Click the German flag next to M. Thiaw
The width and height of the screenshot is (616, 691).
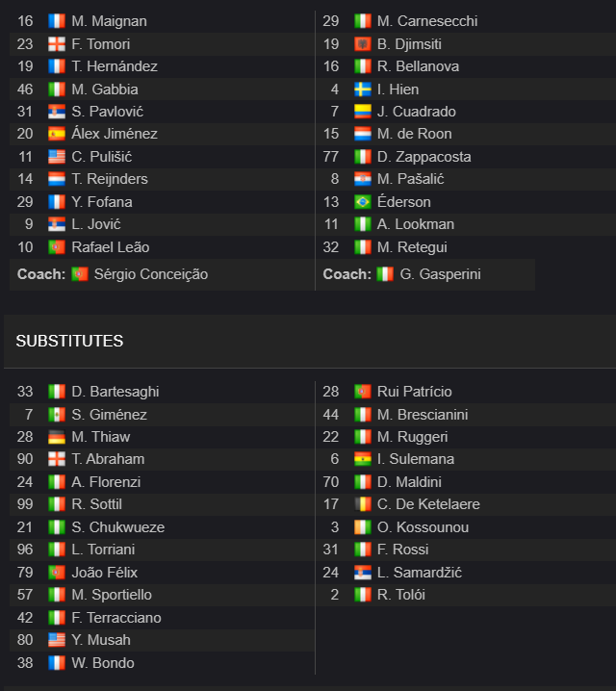tap(57, 437)
